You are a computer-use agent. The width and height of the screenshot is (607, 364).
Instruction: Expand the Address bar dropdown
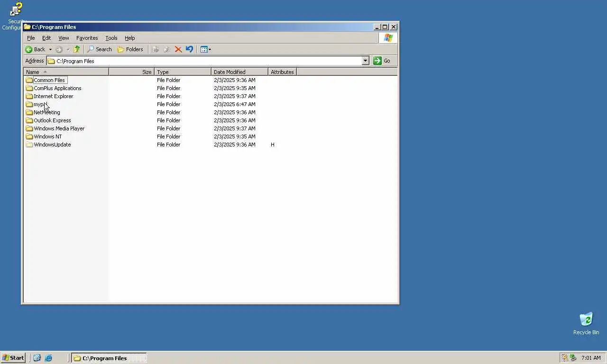[365, 61]
